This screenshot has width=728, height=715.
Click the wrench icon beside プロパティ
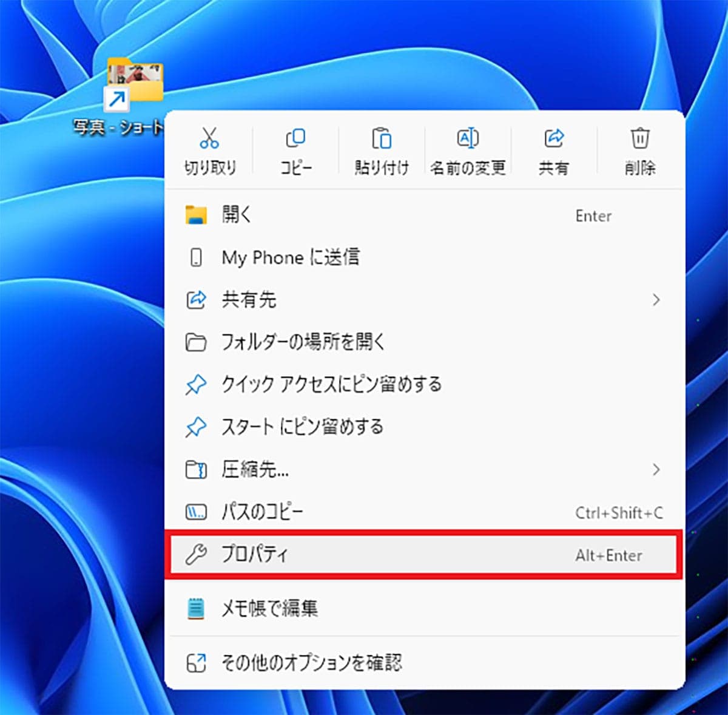(195, 555)
